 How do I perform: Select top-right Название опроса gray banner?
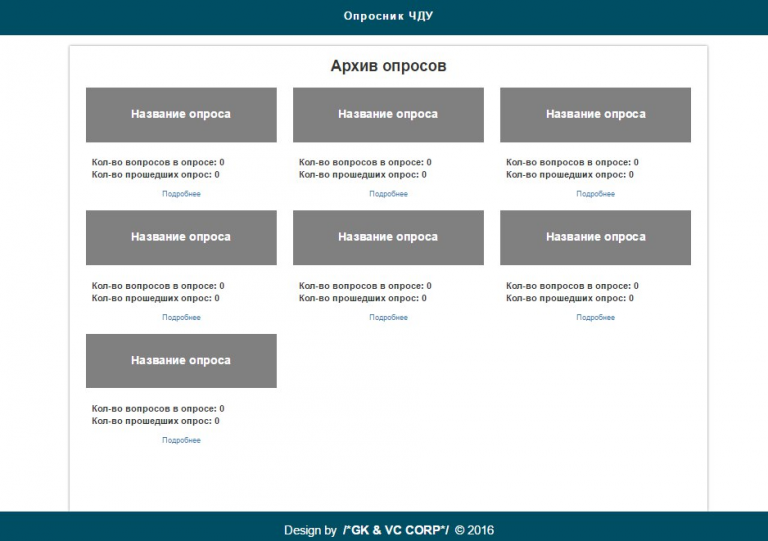(596, 115)
